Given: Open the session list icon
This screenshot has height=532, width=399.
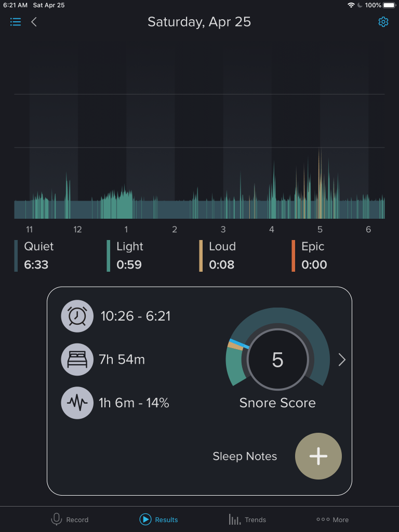Looking at the screenshot, I should 16,22.
